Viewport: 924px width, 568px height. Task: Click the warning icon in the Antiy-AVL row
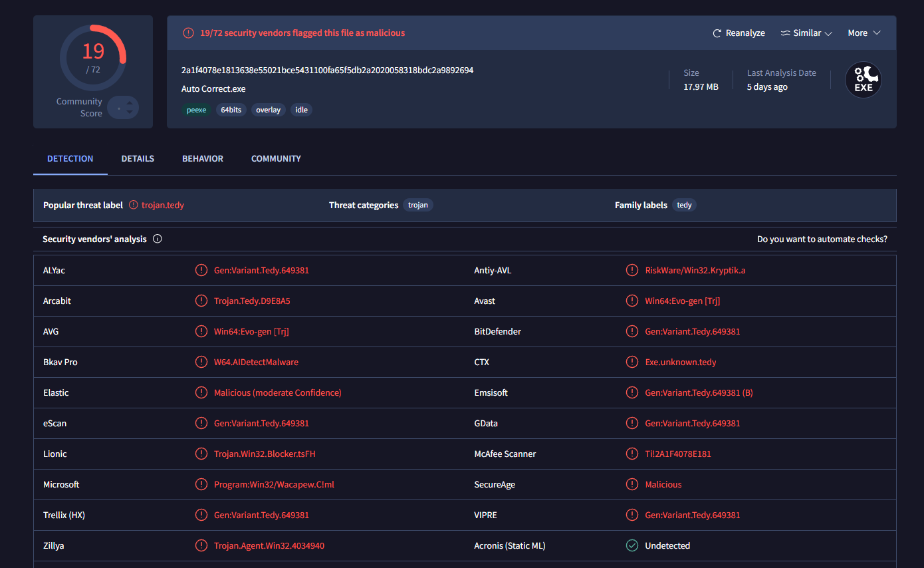point(632,270)
